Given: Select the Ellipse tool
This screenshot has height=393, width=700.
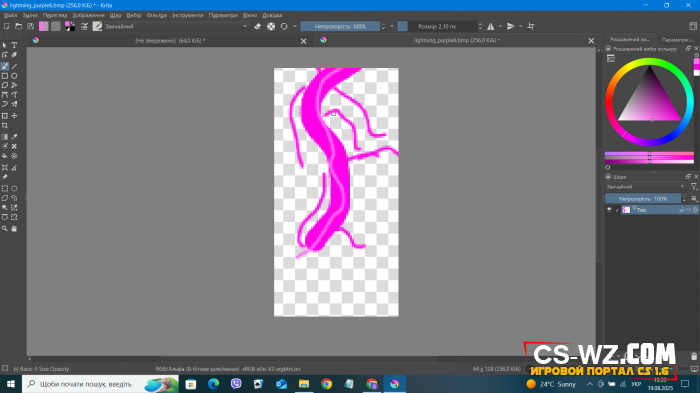Looking at the screenshot, I should (14, 76).
